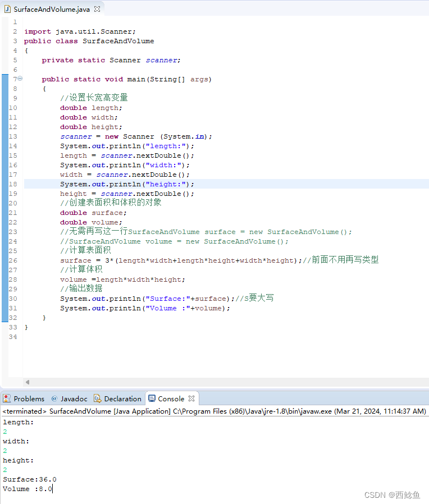Click the horizontal scrollbar left arrow
This screenshot has width=429, height=504.
[28, 382]
